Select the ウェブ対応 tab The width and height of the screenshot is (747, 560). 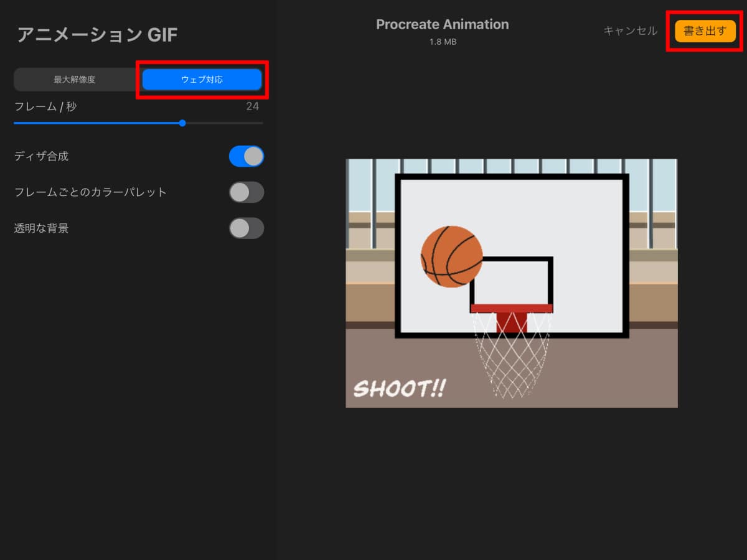[202, 80]
